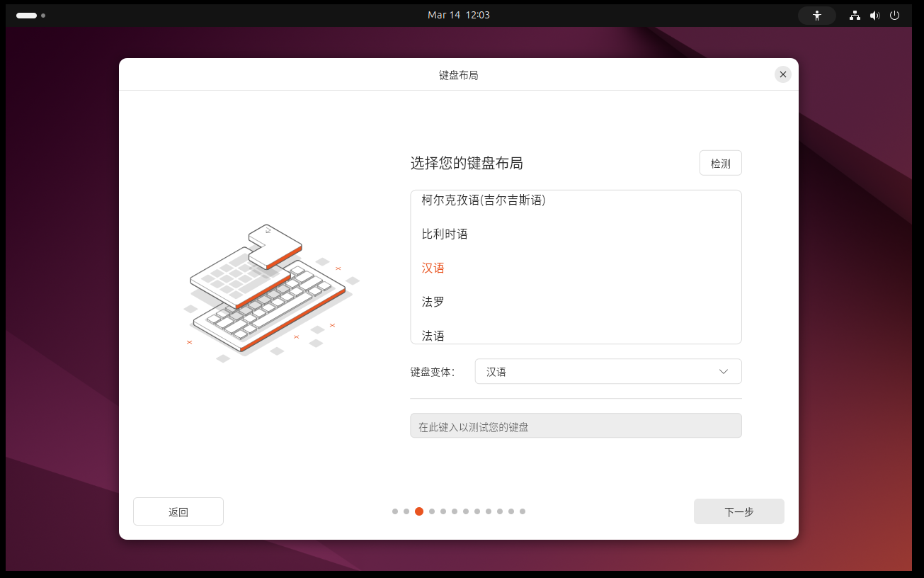The height and width of the screenshot is (578, 924).
Task: Click the keyboard illustration image
Action: (x=269, y=290)
